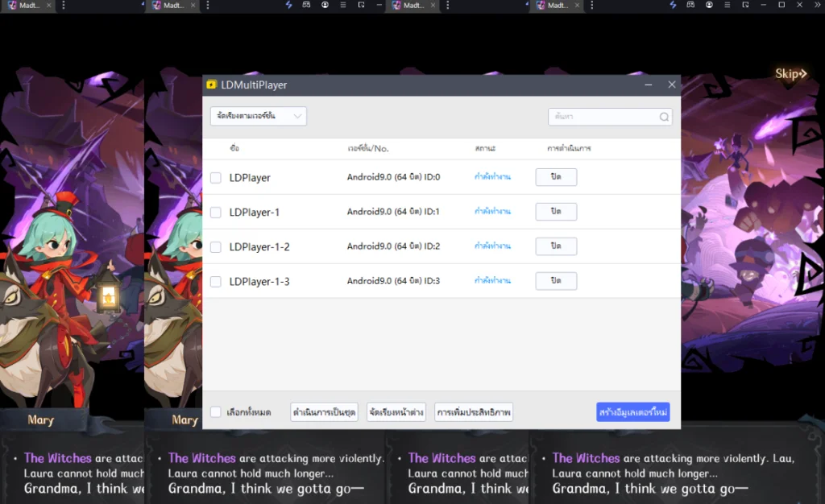
Task: Maximize the rightmost emulator window
Action: 781,5
